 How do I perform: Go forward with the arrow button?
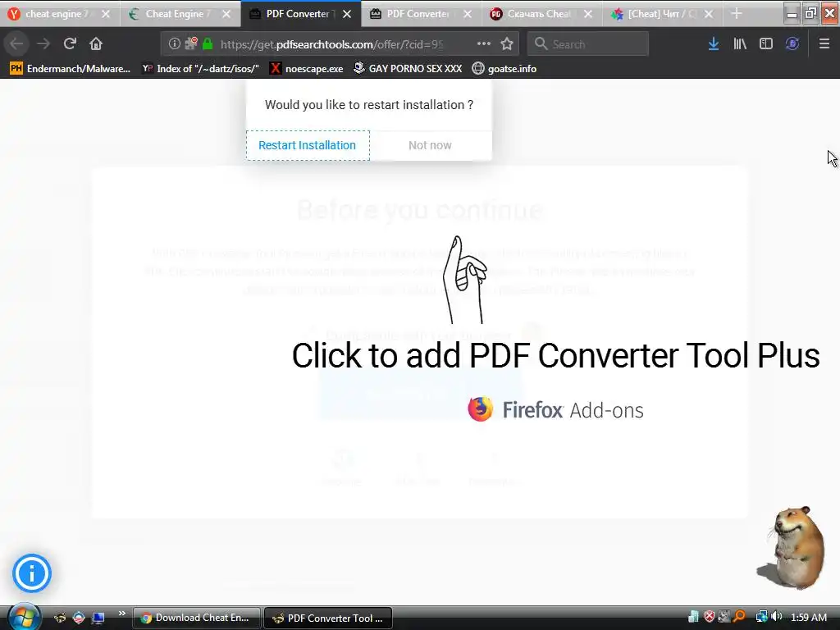[x=43, y=43]
